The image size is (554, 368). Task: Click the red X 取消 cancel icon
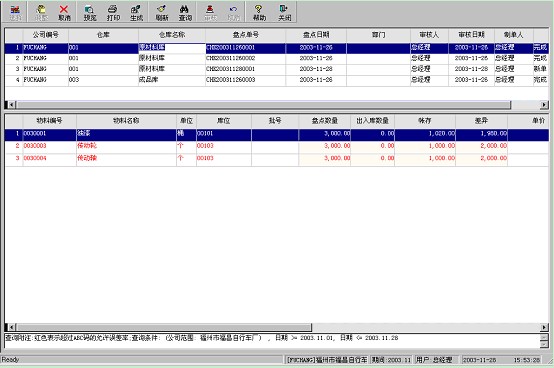[x=64, y=13]
